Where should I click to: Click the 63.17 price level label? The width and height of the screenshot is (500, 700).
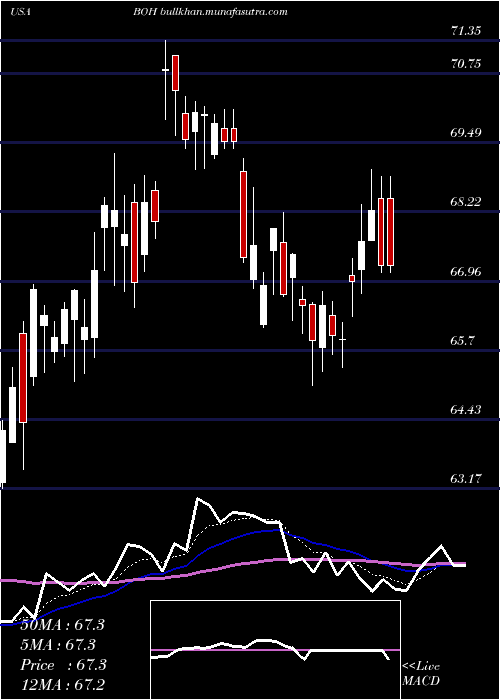click(x=466, y=479)
